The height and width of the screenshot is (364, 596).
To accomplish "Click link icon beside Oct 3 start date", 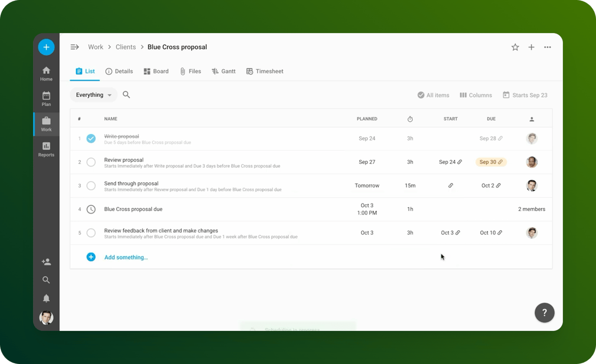I will click(457, 233).
